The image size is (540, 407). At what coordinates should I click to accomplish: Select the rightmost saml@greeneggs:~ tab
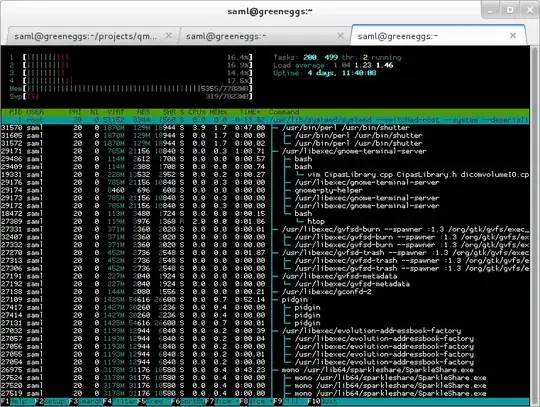(x=438, y=36)
